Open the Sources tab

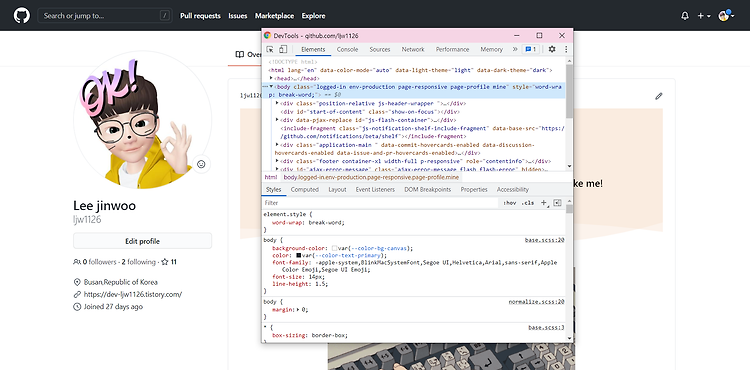point(380,49)
